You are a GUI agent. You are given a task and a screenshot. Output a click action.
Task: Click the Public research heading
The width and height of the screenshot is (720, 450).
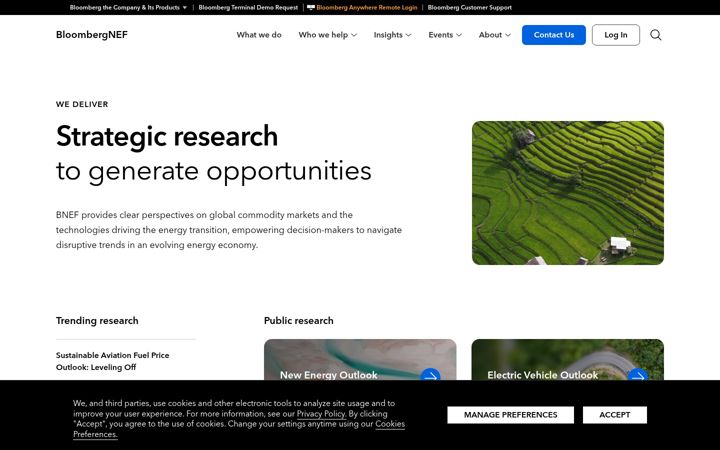tap(298, 321)
